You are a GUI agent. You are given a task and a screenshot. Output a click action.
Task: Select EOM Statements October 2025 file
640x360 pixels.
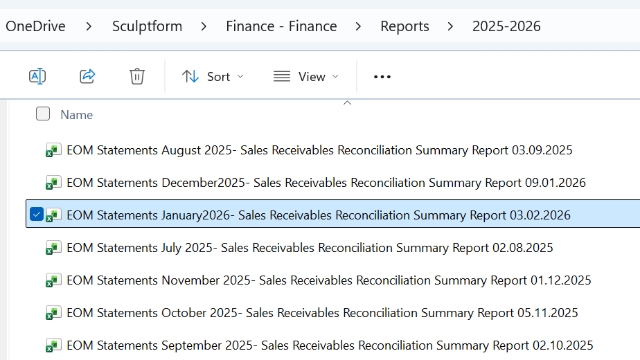(322, 313)
